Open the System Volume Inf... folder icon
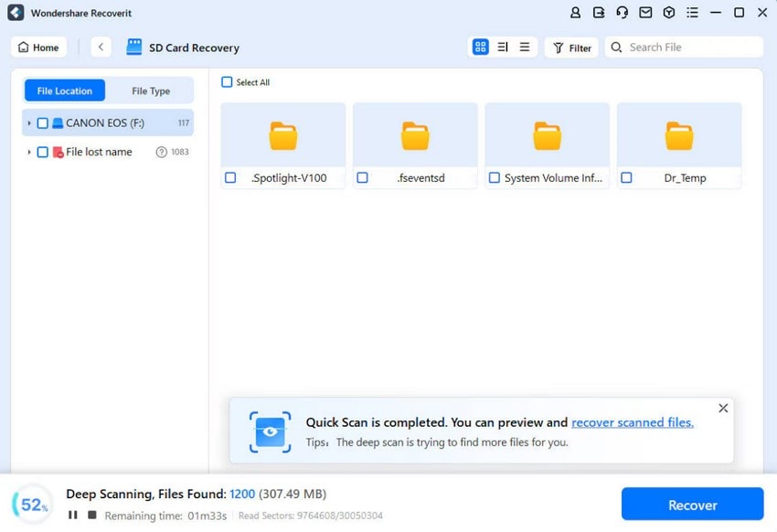This screenshot has width=777, height=532. coord(547,135)
